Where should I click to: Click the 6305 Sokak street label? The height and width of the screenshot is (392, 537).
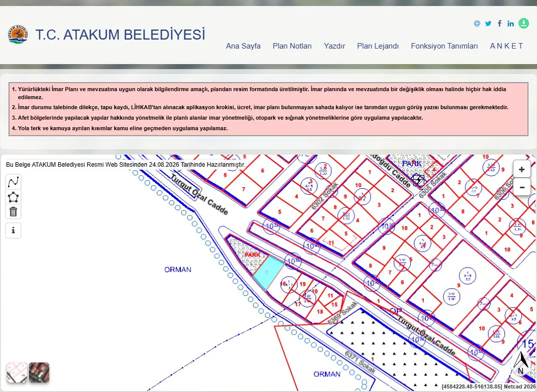tap(433, 185)
